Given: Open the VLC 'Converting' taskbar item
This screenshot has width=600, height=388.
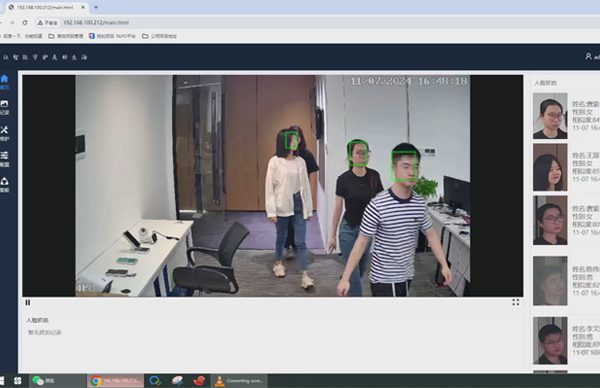Looking at the screenshot, I should tap(239, 381).
